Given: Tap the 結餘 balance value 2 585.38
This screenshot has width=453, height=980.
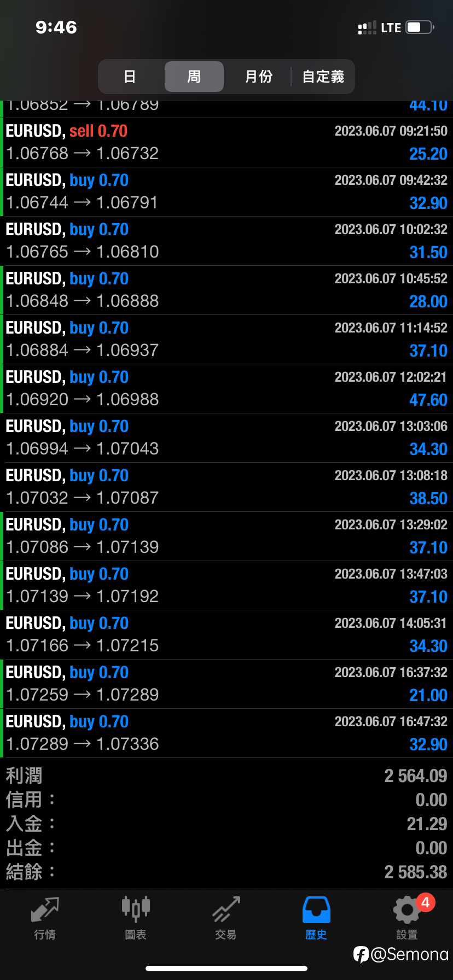Looking at the screenshot, I should click(x=415, y=872).
